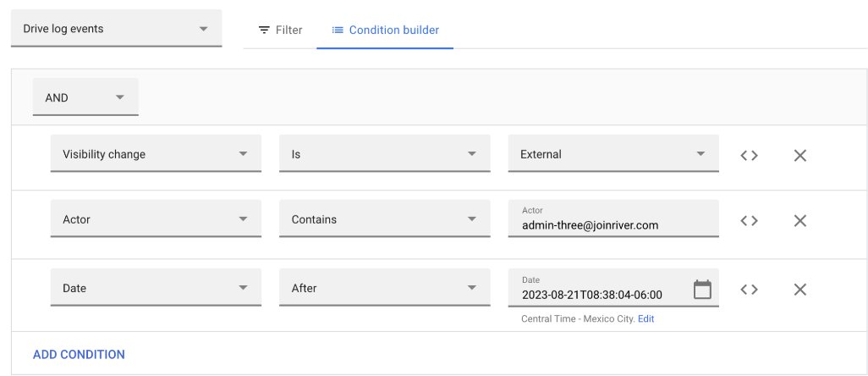Click the Actor email input field
868x376 pixels.
point(613,219)
